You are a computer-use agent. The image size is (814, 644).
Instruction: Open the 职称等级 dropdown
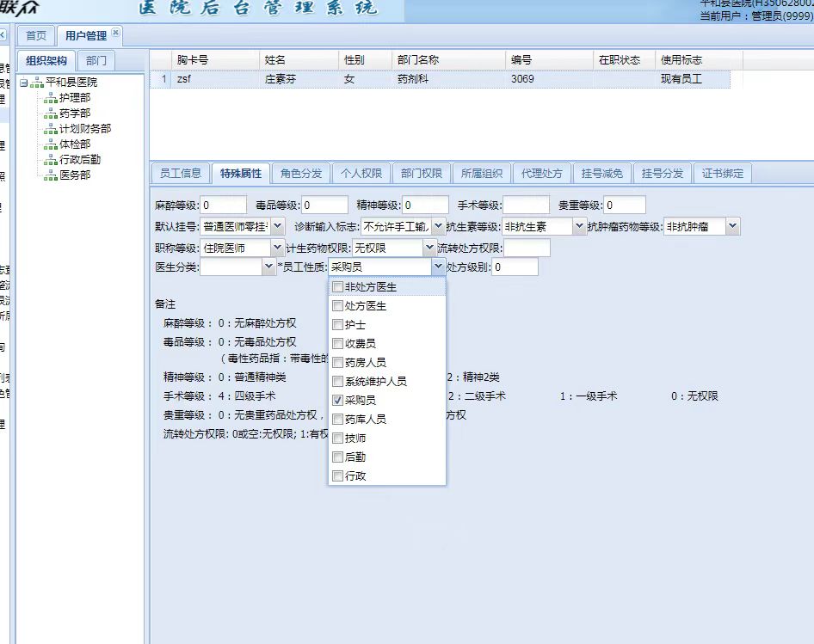coord(278,248)
